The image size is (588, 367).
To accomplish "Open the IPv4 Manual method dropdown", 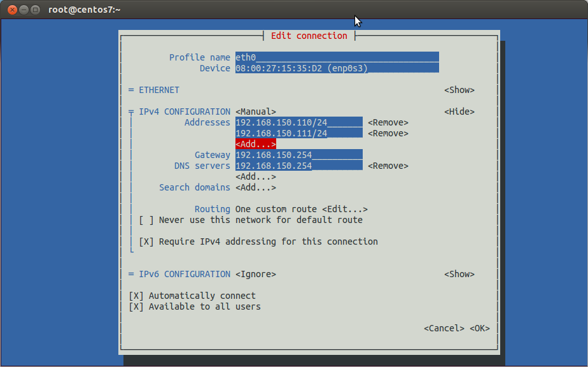I will click(x=256, y=112).
